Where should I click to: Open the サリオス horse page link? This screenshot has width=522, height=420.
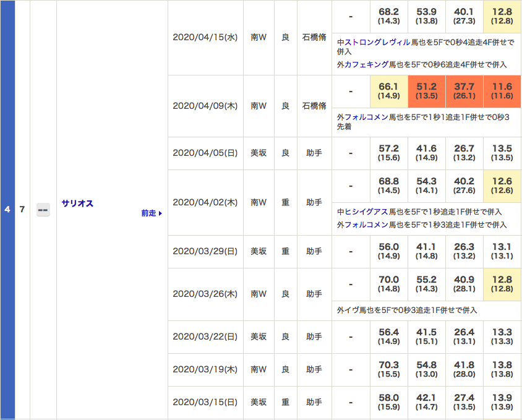(77, 203)
